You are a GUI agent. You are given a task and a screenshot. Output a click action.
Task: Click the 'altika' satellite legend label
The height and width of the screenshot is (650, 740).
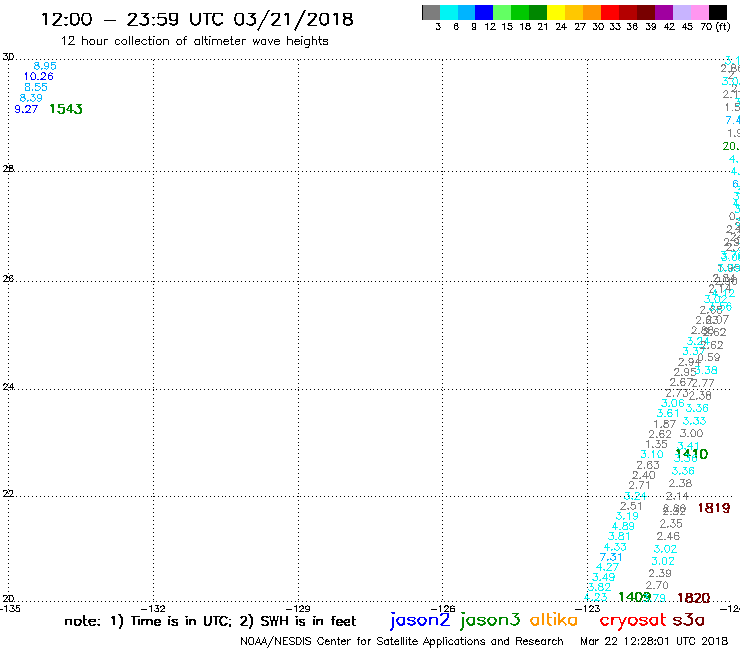point(553,619)
